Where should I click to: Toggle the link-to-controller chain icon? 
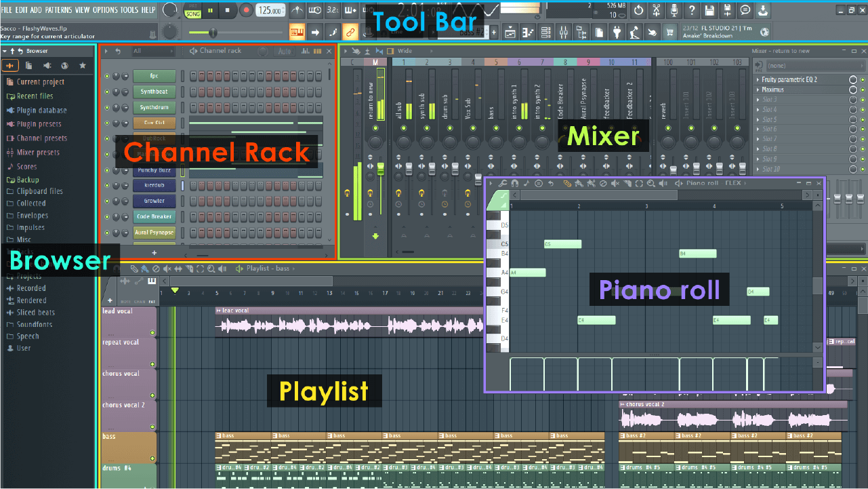[350, 32]
